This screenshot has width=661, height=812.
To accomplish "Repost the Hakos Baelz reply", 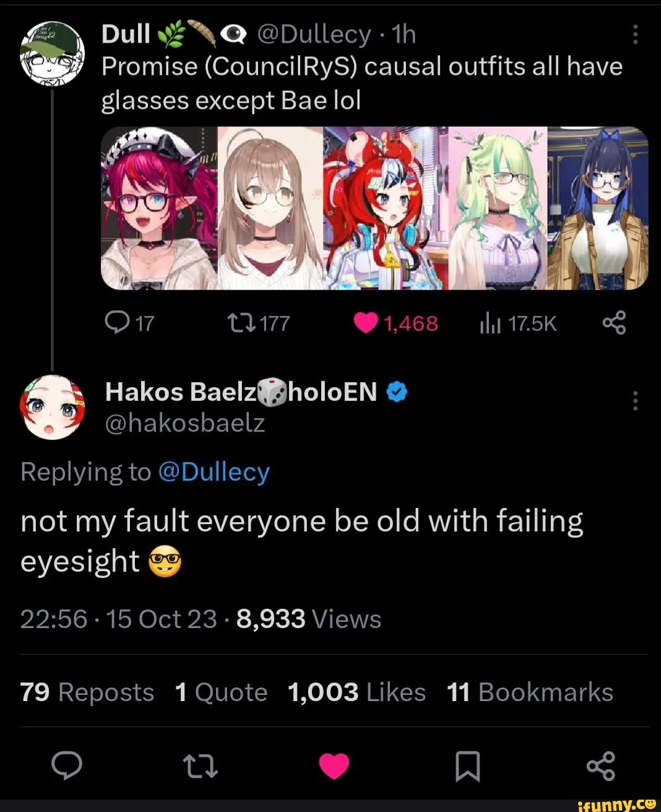I will pos(201,766).
